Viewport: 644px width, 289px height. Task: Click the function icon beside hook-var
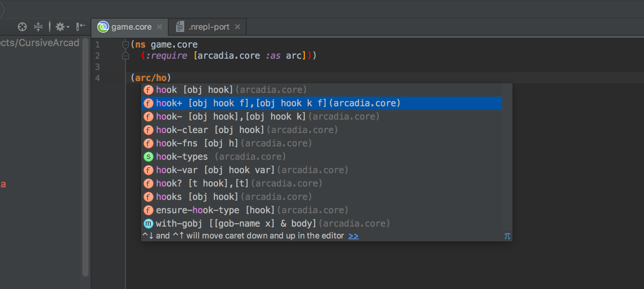coord(149,170)
